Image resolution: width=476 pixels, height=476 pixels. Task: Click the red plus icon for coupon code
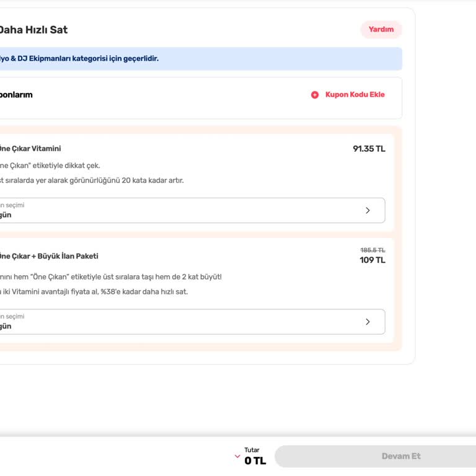click(x=315, y=95)
